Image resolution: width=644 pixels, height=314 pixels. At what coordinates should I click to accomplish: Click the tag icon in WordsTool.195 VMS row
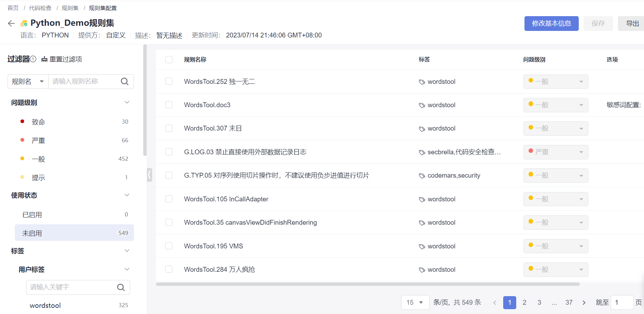click(x=422, y=247)
